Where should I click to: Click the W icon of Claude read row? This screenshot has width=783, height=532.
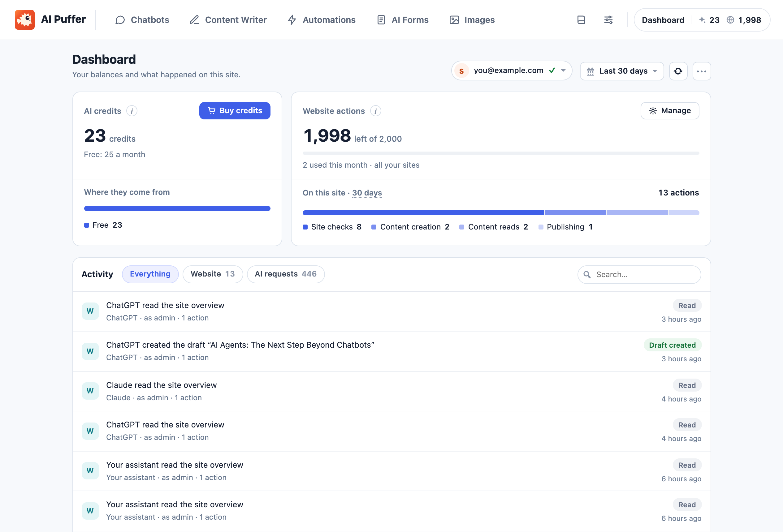[x=90, y=391]
